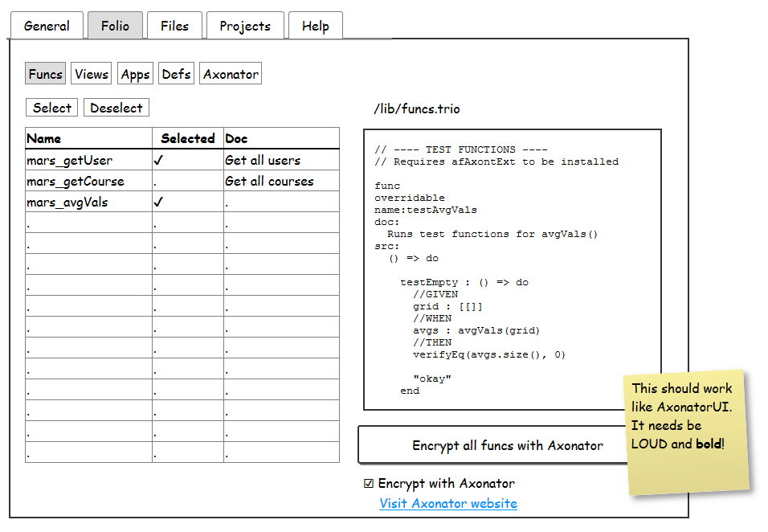Open the Axonator sub-tab
Screen dimensions: 768x532
click(231, 73)
